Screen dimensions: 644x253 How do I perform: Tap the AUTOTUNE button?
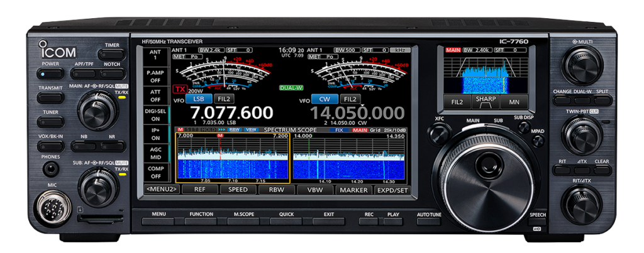pyautogui.click(x=429, y=222)
